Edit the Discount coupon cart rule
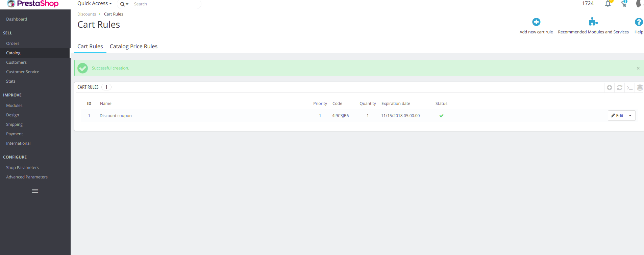This screenshot has width=644, height=255. tap(617, 116)
